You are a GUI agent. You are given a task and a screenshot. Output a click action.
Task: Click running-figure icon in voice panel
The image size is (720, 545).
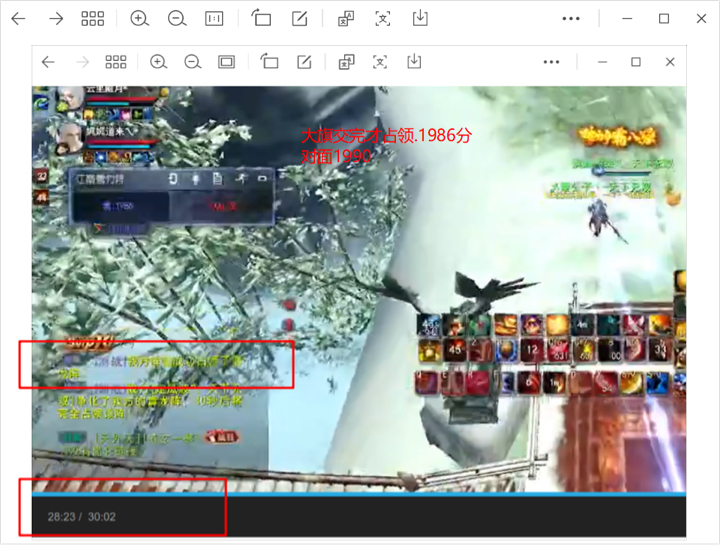242,178
